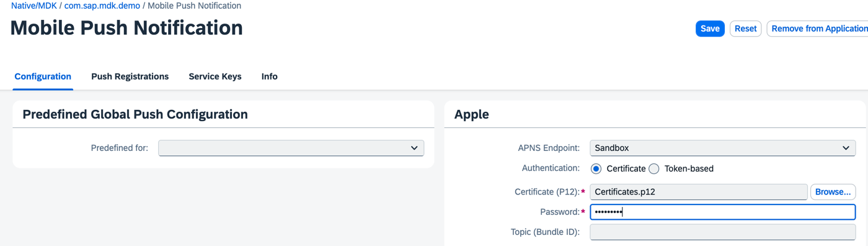This screenshot has width=868, height=246.
Task: Click the APNS Endpoint label
Action: click(x=549, y=148)
